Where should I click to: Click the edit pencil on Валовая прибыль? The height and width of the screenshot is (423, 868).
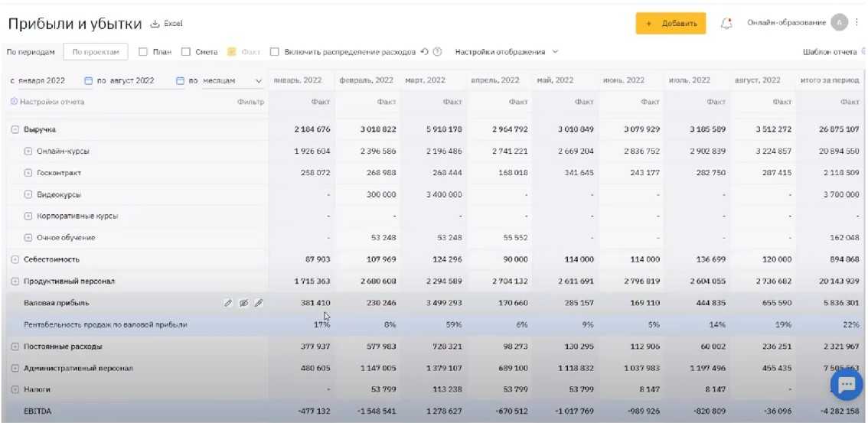228,304
